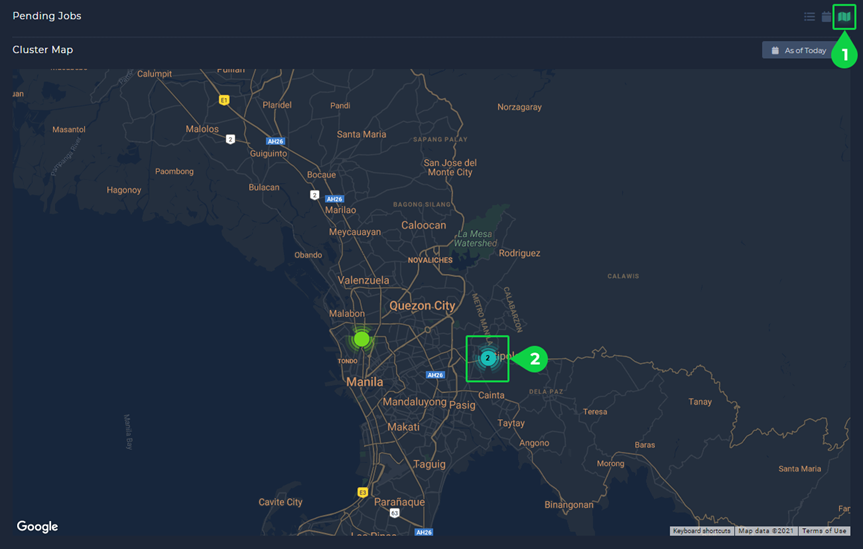Click the route 2 shield near Bocaue

[x=314, y=195]
